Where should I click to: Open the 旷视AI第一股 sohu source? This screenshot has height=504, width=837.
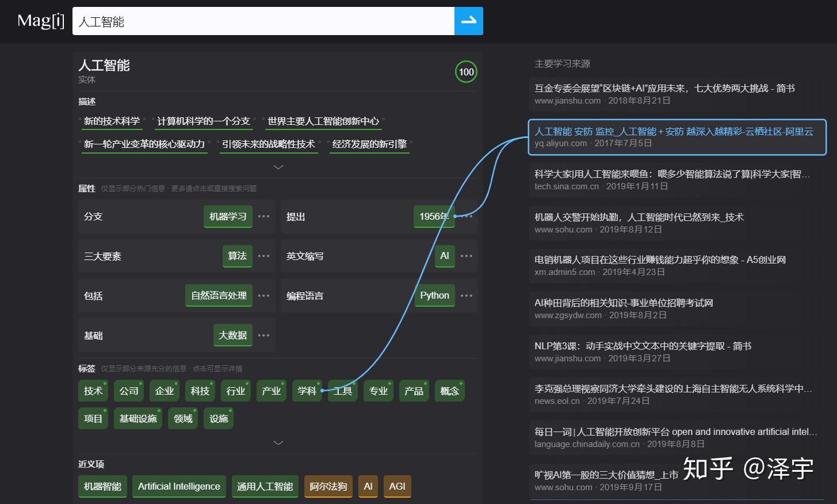pos(677,480)
